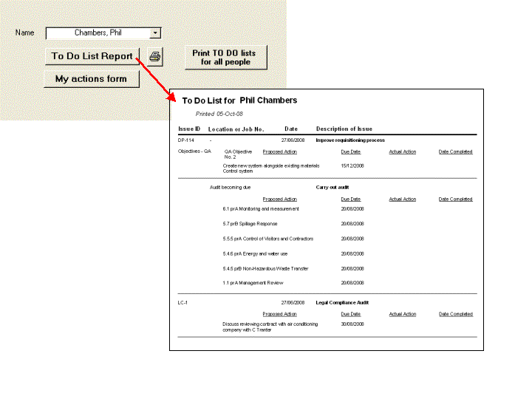
Task: Click the Location or Job No. header
Action: [236, 129]
